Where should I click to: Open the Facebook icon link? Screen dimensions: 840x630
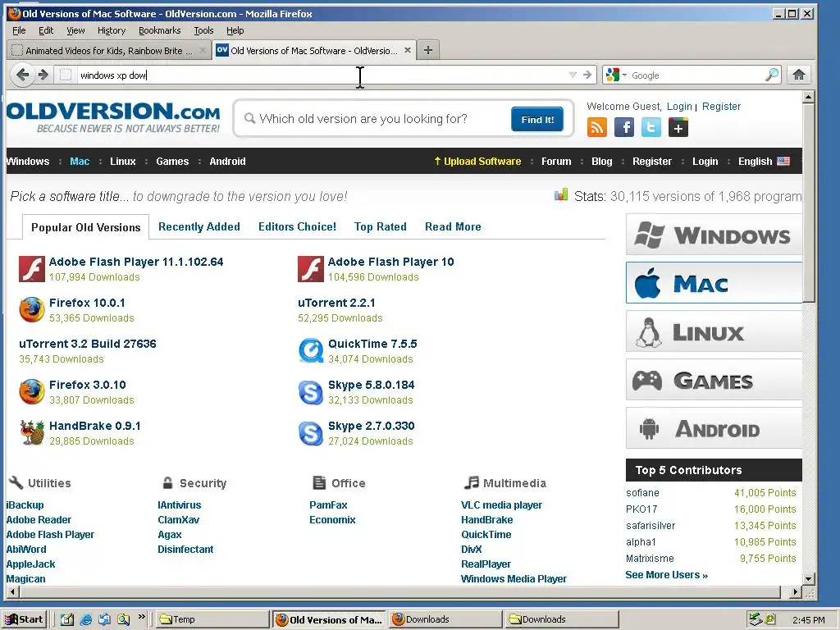click(624, 127)
